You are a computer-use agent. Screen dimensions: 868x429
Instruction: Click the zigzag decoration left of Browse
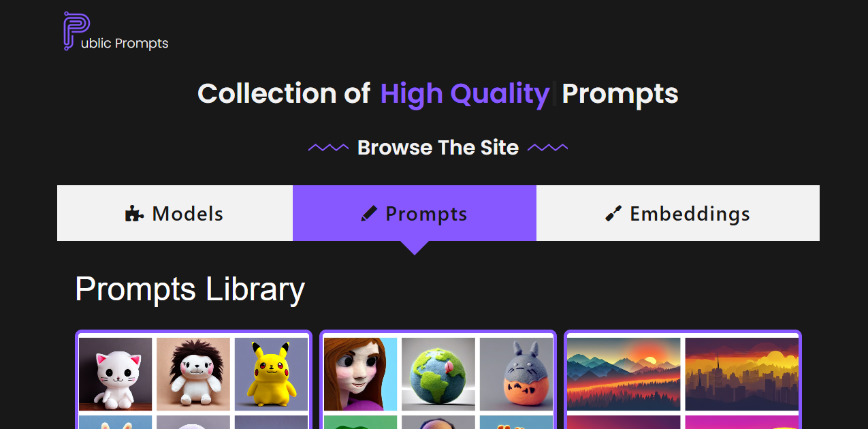pos(328,148)
